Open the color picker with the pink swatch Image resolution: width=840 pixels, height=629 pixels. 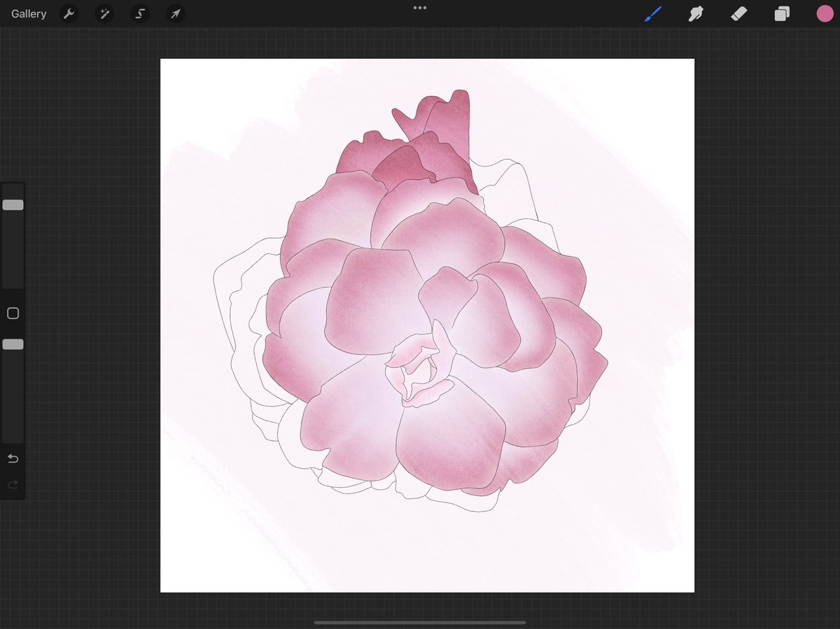click(x=825, y=13)
